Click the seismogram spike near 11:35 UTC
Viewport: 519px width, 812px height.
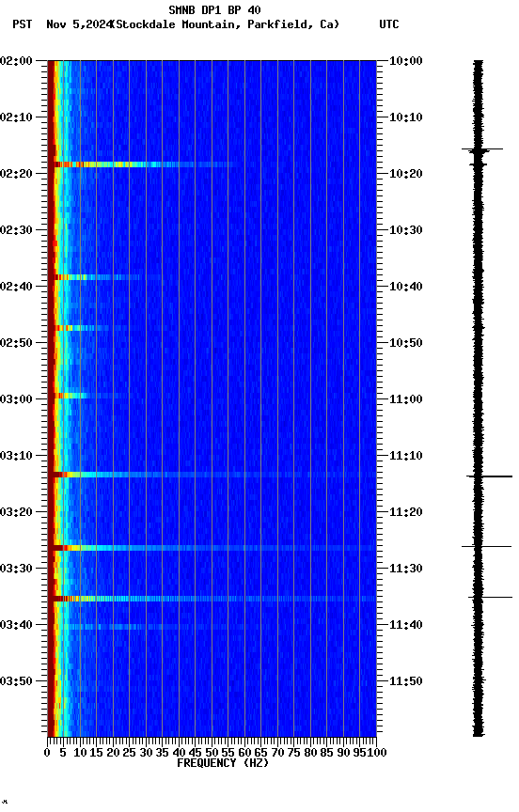click(x=490, y=597)
